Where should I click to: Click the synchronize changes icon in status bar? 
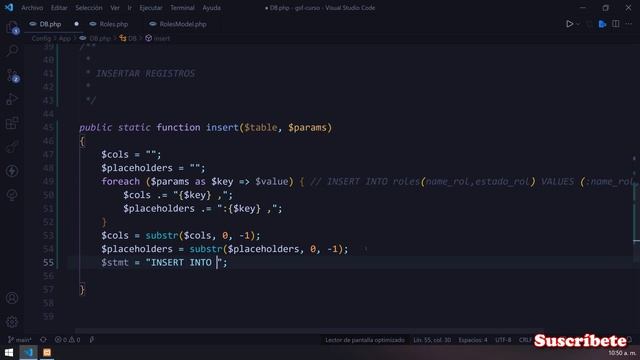(43, 340)
